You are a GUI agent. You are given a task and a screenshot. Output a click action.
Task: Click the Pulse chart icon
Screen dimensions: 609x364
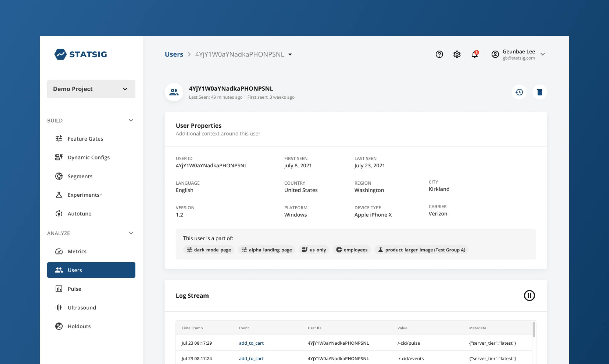59,289
